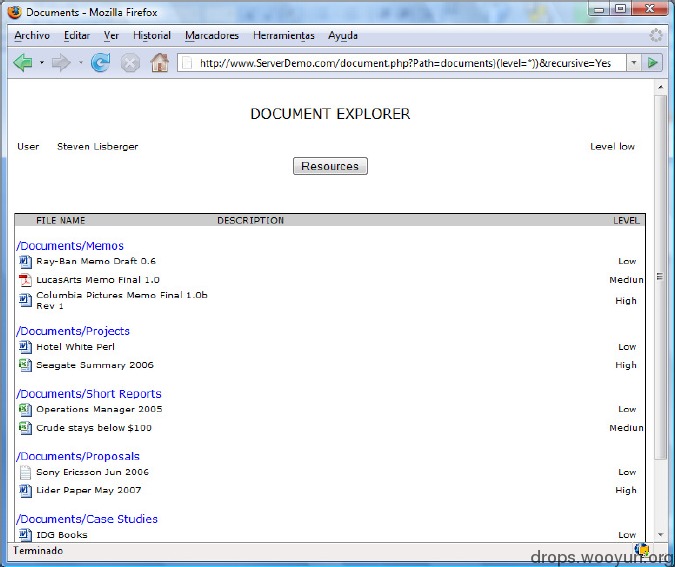Click the vertical scrollbar thumb
Image resolution: width=675 pixels, height=567 pixels.
[x=660, y=276]
